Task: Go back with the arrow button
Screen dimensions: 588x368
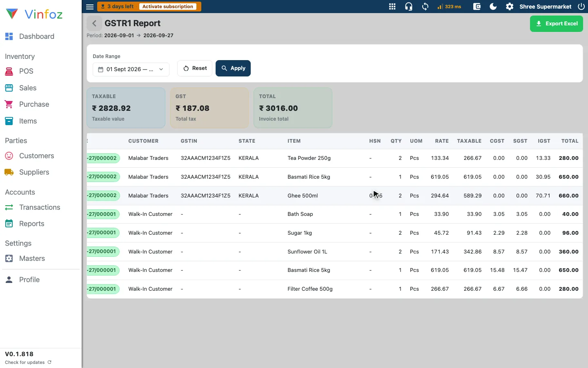Action: tap(94, 23)
